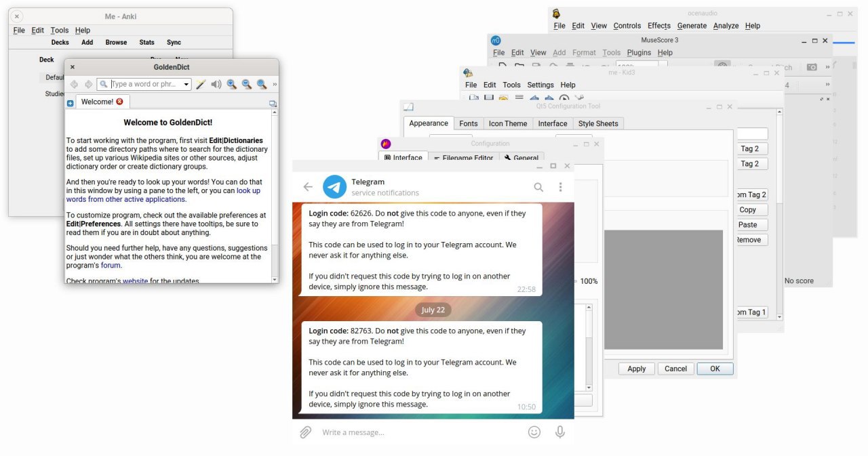868x456 pixels.
Task: Attach a file with the paperclip icon
Action: click(306, 432)
